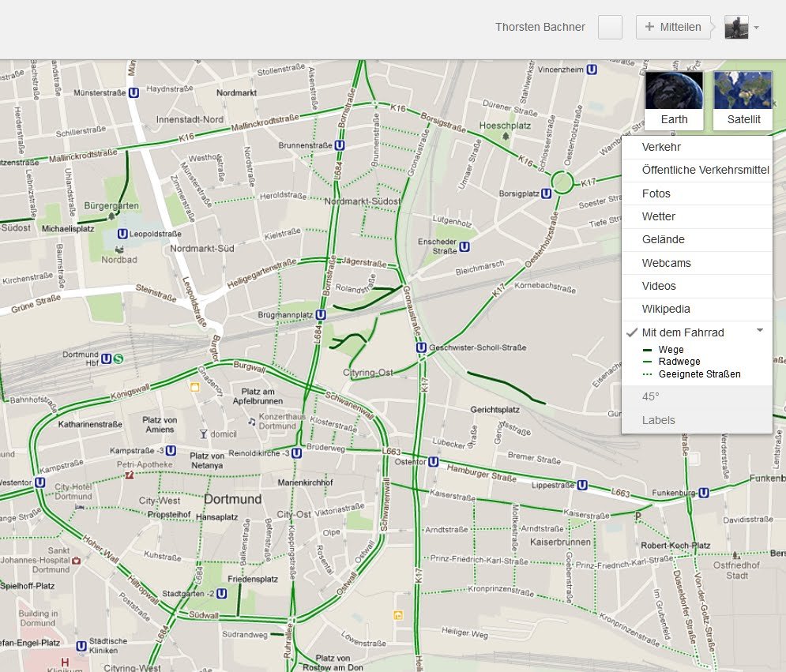Viewport: 786px width, 672px height.
Task: Choose Wikipedia in the layer menu
Action: 666,309
